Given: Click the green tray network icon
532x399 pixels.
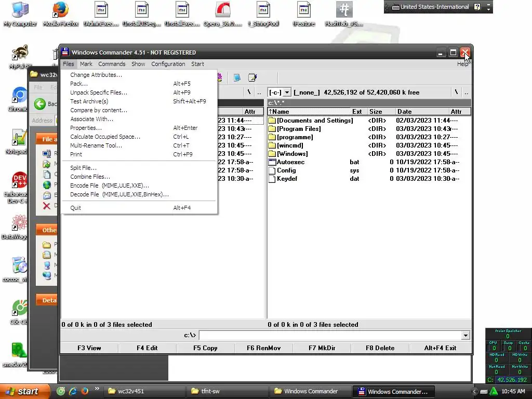Looking at the screenshot, I should pyautogui.click(x=494, y=392).
